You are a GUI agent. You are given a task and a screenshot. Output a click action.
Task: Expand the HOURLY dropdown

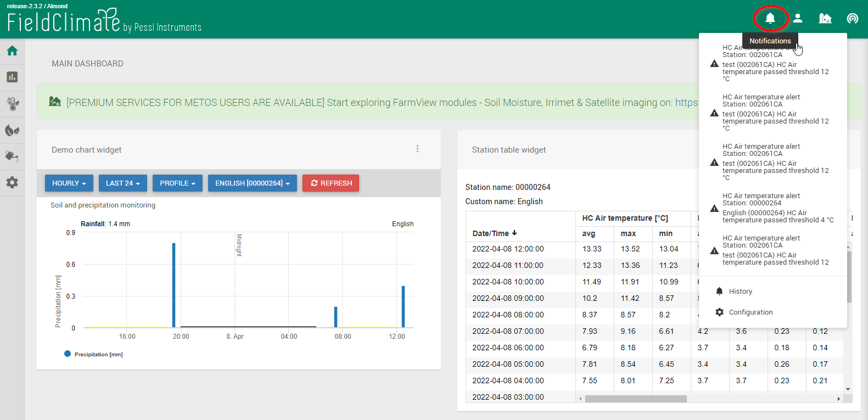69,183
